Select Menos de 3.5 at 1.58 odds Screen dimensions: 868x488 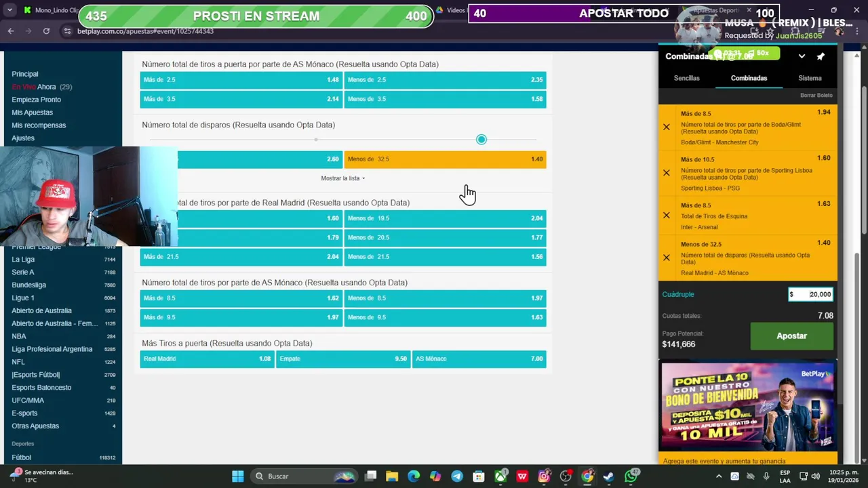pyautogui.click(x=445, y=99)
